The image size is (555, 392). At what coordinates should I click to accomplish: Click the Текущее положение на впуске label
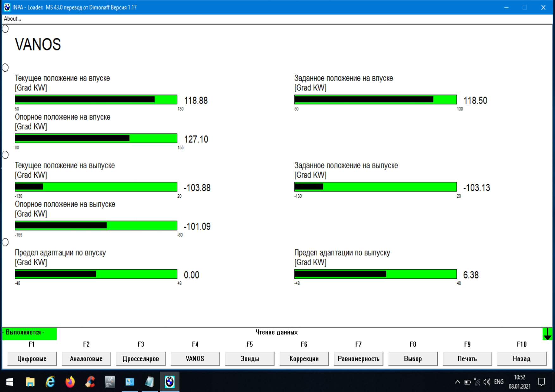coord(62,78)
